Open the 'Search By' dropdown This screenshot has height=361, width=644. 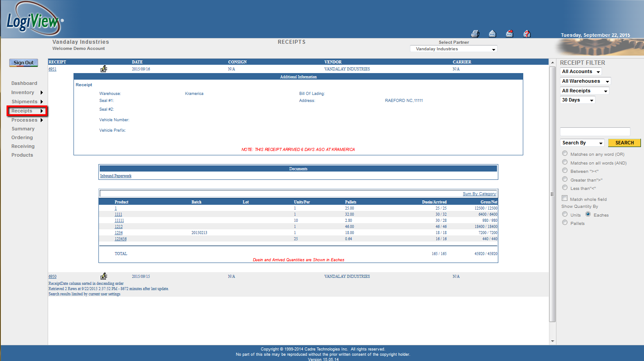coord(582,143)
